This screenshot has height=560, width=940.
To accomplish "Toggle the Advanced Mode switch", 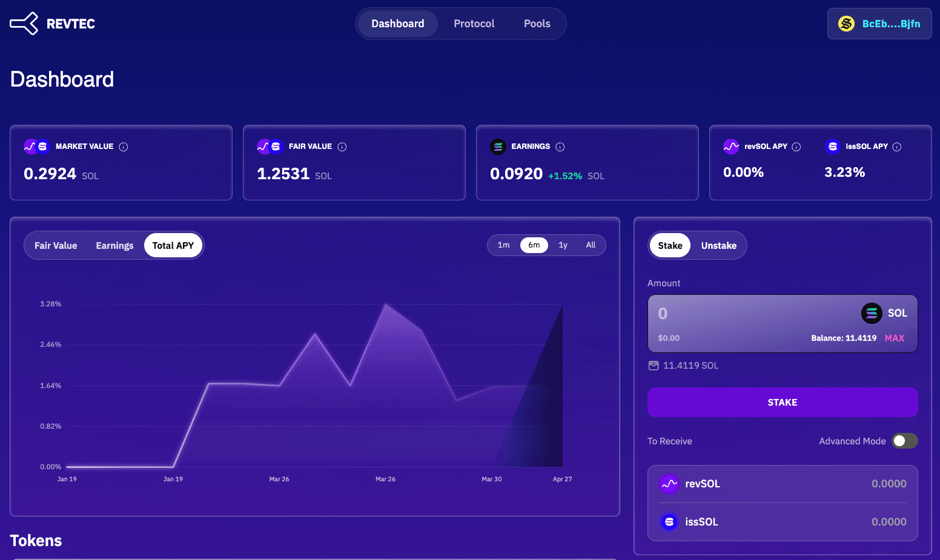I will click(x=905, y=441).
